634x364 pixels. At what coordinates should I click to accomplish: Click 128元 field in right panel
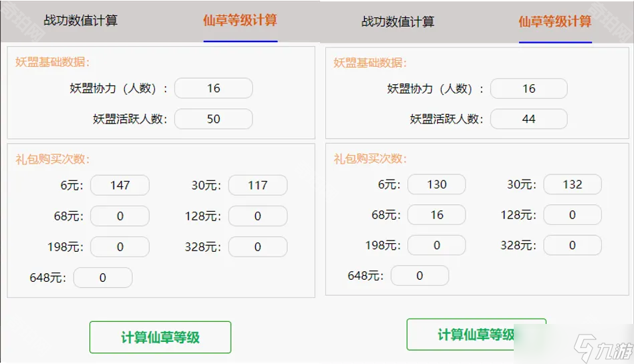point(573,215)
